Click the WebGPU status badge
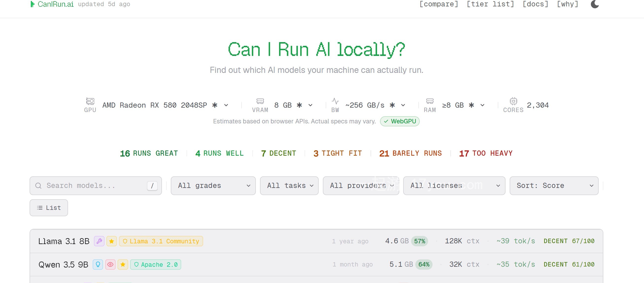This screenshot has height=283, width=644. [400, 121]
